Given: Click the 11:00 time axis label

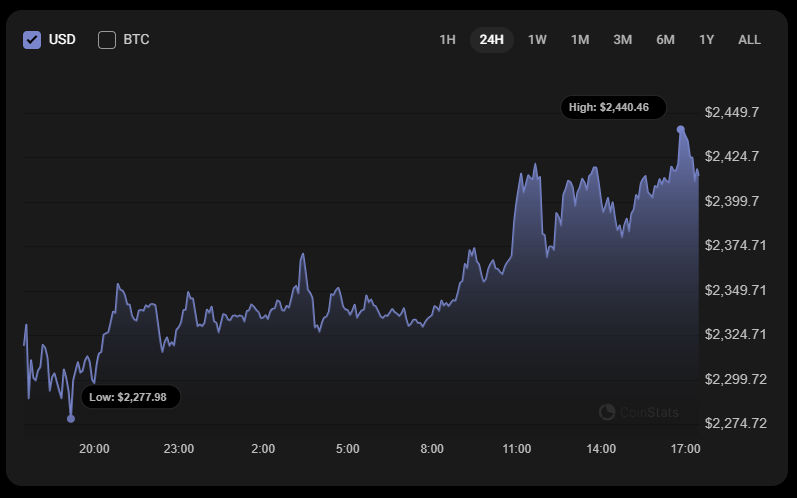Looking at the screenshot, I should coord(517,449).
